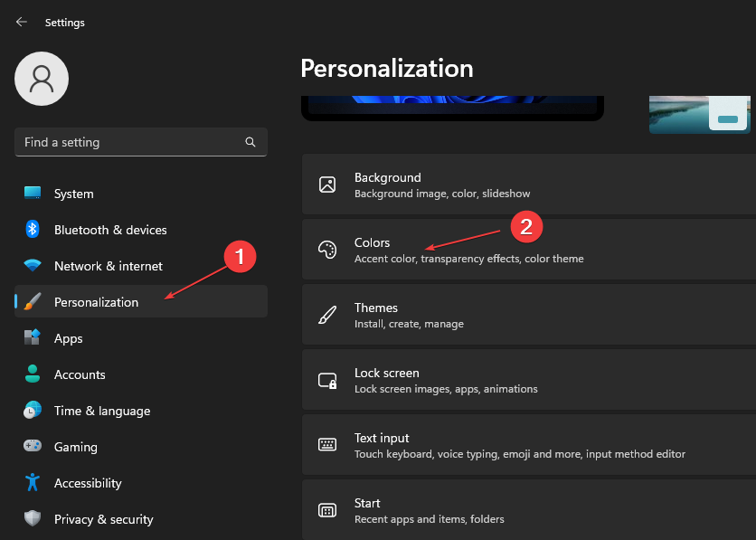Select the Text input keyboard icon

tap(327, 445)
